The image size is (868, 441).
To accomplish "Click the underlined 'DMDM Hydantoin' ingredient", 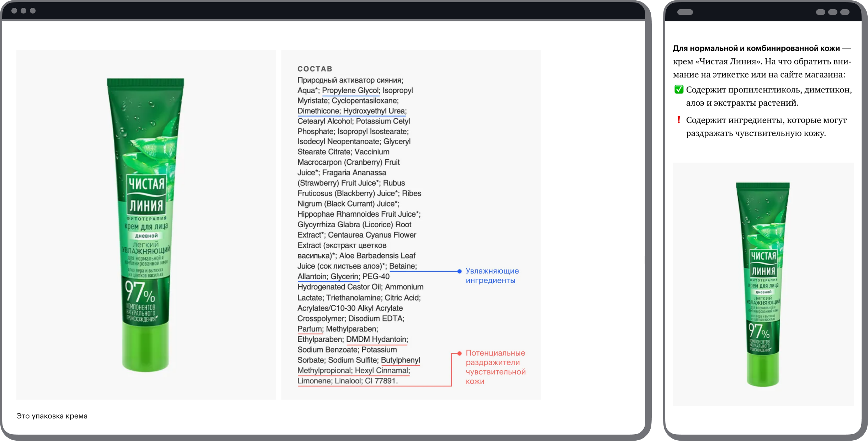I will click(x=376, y=339).
